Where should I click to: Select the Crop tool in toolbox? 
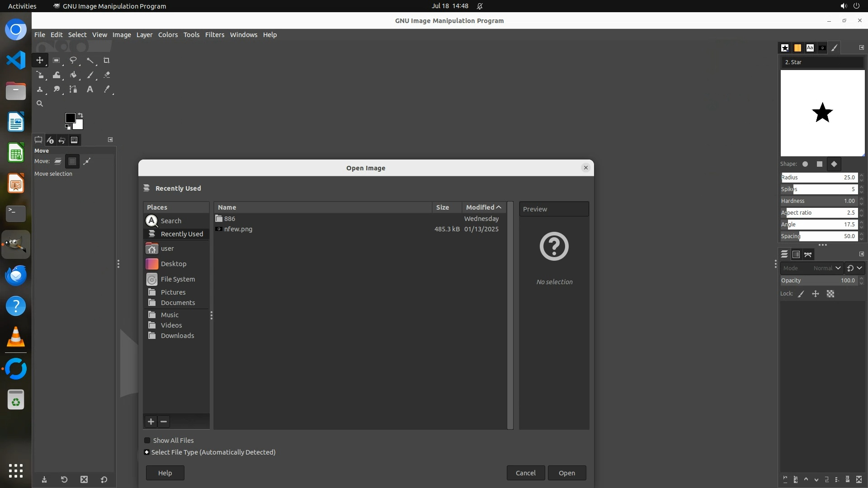coord(107,61)
